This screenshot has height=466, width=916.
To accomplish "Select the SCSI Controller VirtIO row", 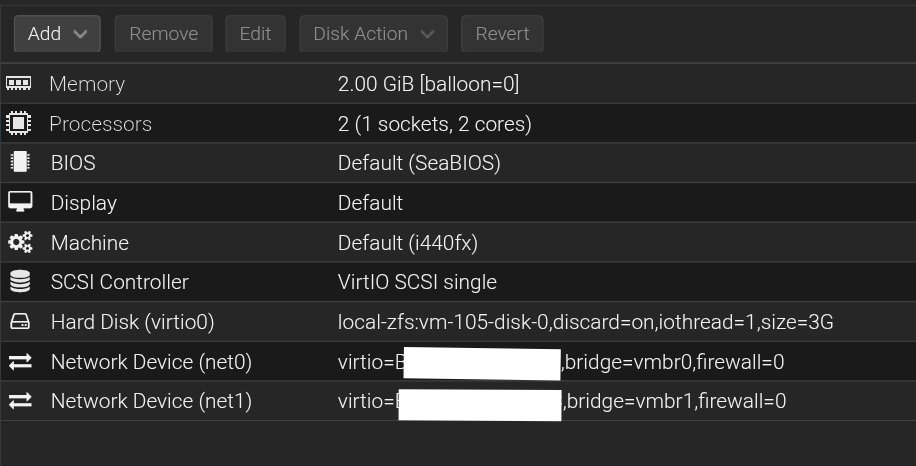I will click(417, 283).
